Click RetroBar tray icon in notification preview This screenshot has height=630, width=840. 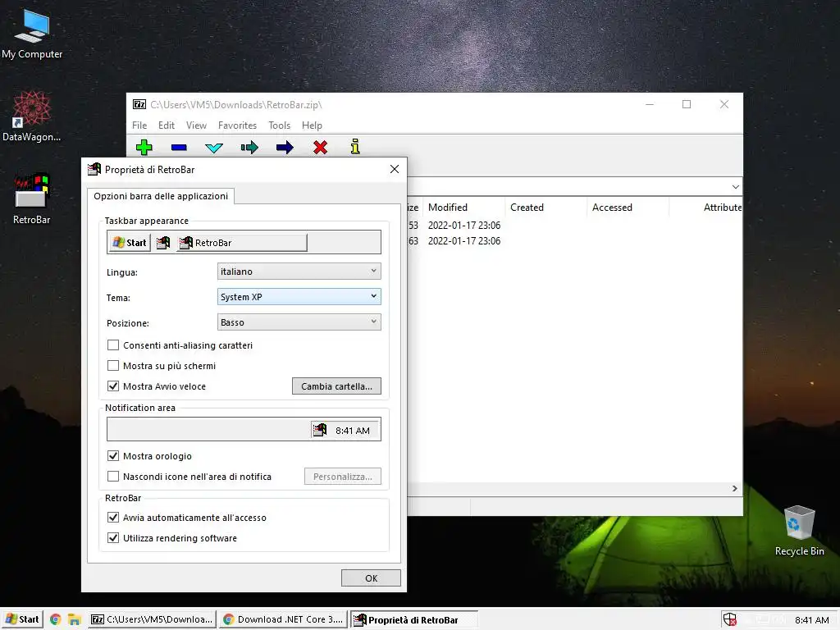[x=320, y=430]
